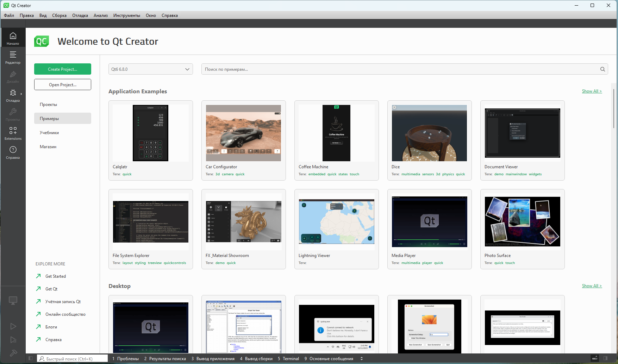Open the Qt6 6.8.0 version dropdown
618x364 pixels.
[x=150, y=69]
